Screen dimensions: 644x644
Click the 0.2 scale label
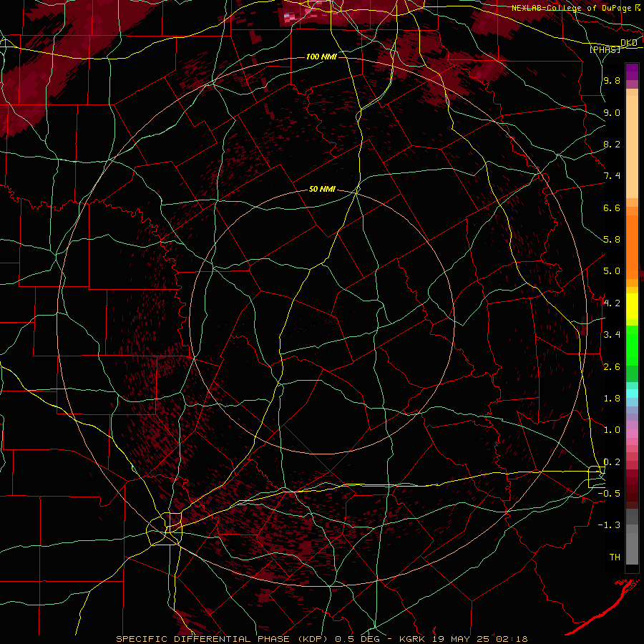pyautogui.click(x=612, y=462)
